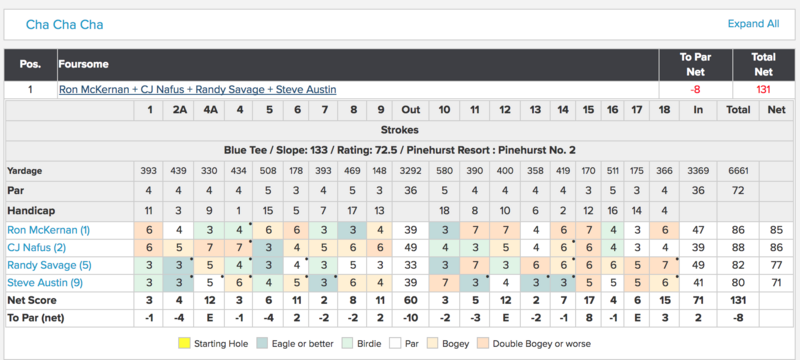Click the Birdie green legend swatch
800x360 pixels.
pos(347,343)
